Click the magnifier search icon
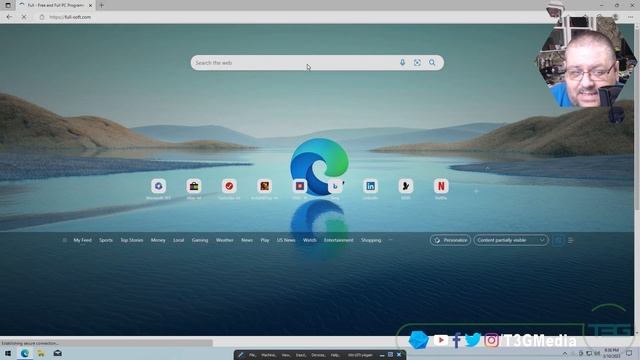640x360 pixels. click(x=432, y=62)
